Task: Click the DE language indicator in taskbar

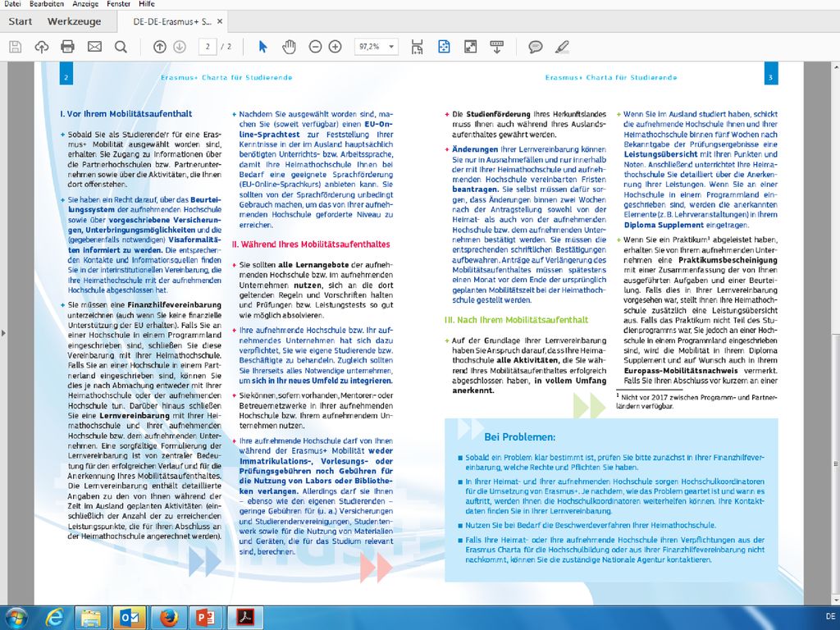Action: pos(830,617)
